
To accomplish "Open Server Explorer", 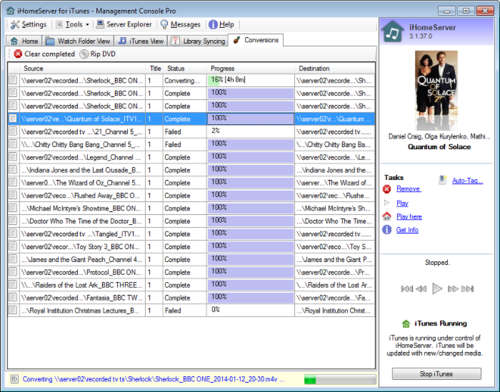I will 124,24.
